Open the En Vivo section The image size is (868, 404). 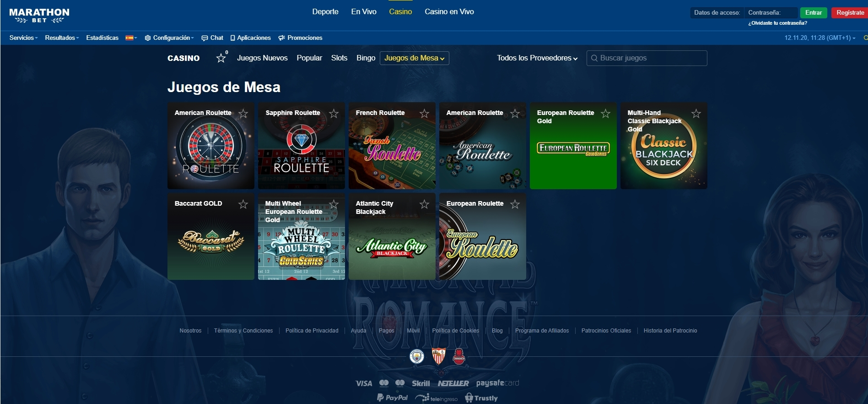(x=364, y=12)
